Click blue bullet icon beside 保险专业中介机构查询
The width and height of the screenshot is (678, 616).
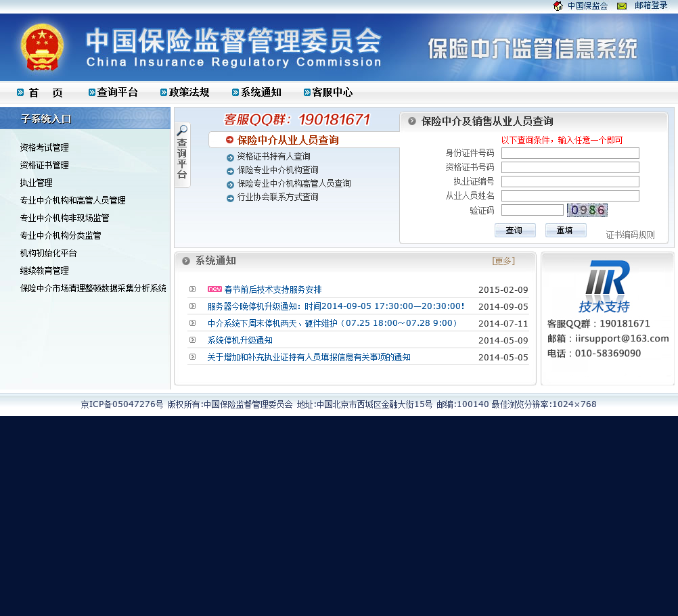[x=231, y=171]
